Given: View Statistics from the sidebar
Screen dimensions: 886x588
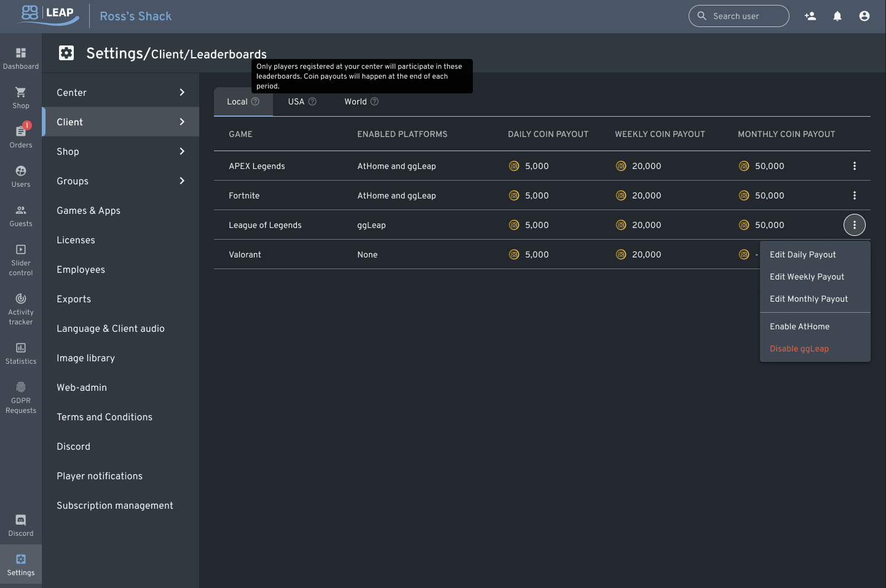Looking at the screenshot, I should [20, 353].
